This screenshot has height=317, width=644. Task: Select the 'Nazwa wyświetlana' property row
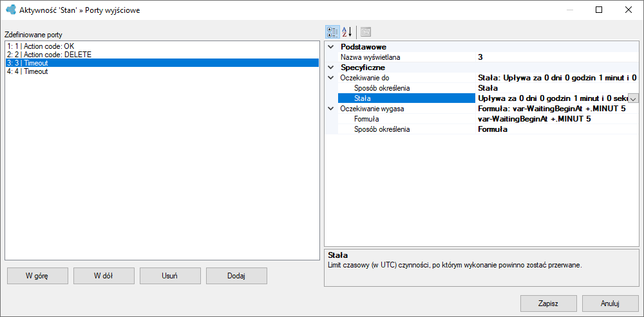click(x=406, y=57)
